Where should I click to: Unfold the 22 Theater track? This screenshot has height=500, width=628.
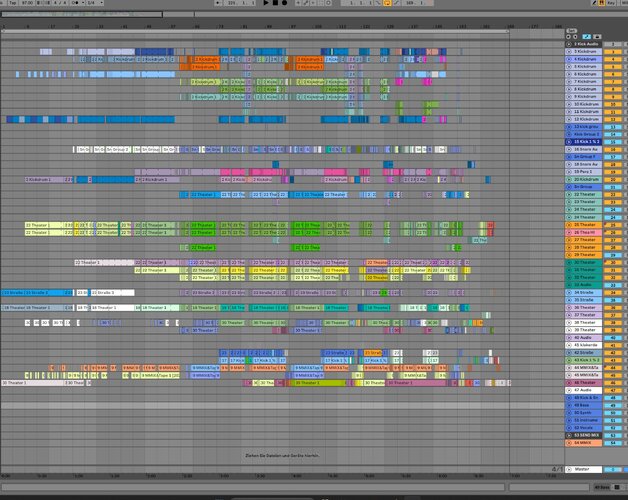(x=569, y=194)
